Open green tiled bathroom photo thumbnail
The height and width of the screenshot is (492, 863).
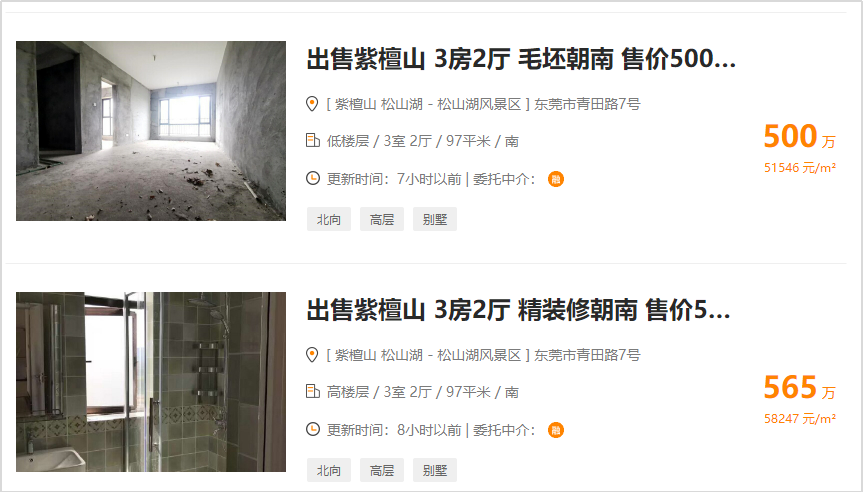click(x=151, y=382)
